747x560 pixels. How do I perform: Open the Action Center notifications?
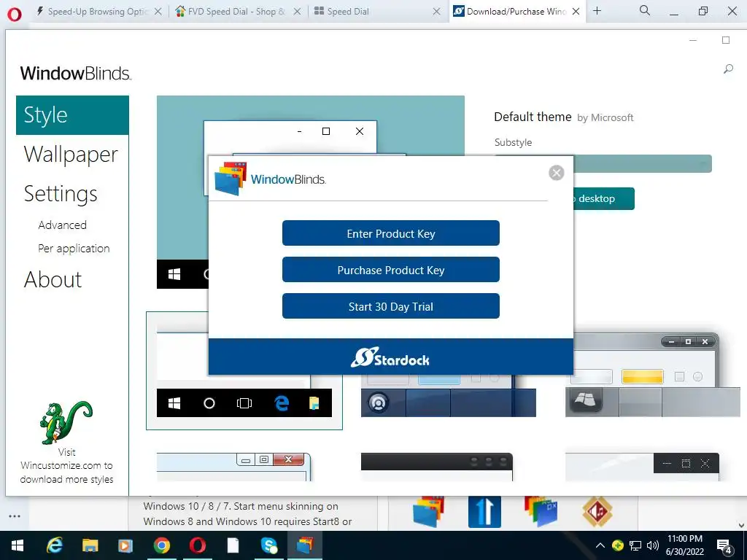point(724,546)
